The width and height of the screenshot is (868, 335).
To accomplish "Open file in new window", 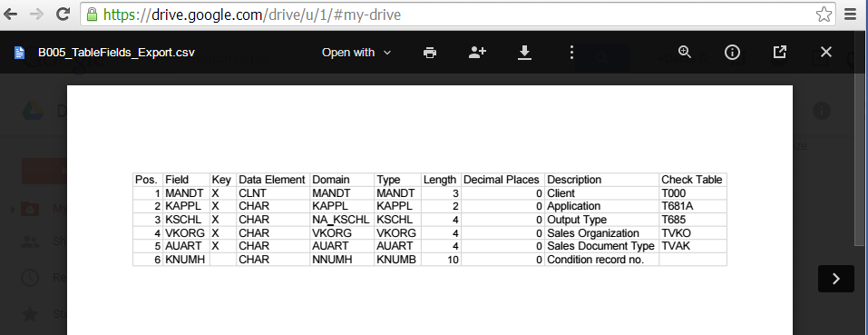I will [779, 52].
